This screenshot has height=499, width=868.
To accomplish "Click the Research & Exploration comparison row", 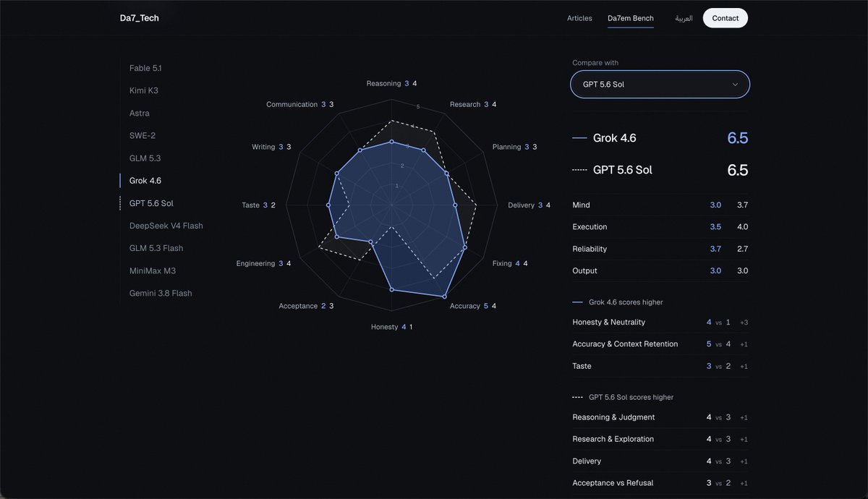I will (x=660, y=439).
